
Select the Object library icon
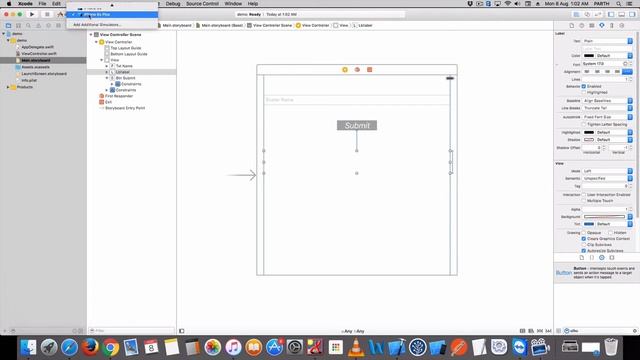pyautogui.click(x=602, y=258)
